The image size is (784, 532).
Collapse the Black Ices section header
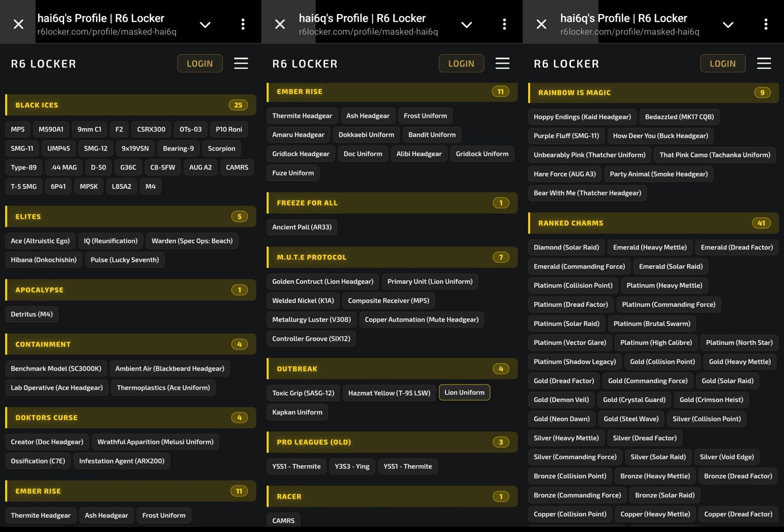coord(130,105)
